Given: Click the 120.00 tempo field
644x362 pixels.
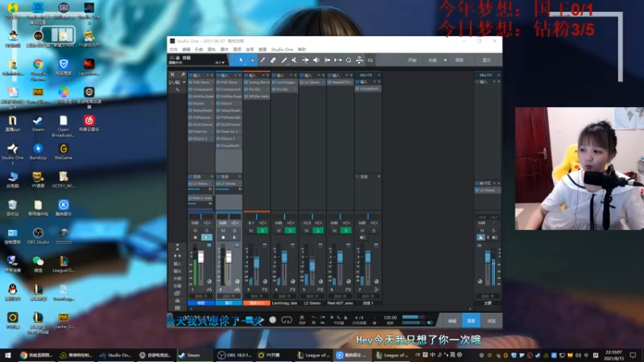Looking at the screenshot, I should click(390, 318).
